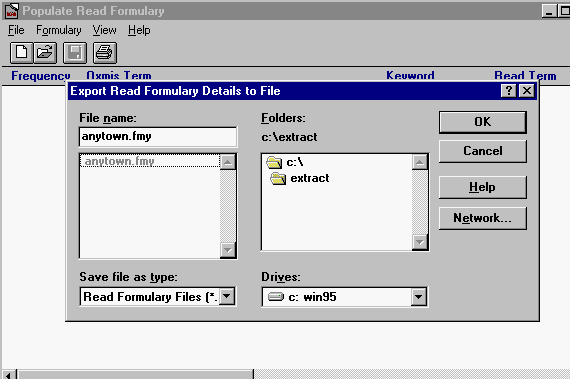Click the c: win95 drive combo box
570x379 pixels.
click(344, 297)
